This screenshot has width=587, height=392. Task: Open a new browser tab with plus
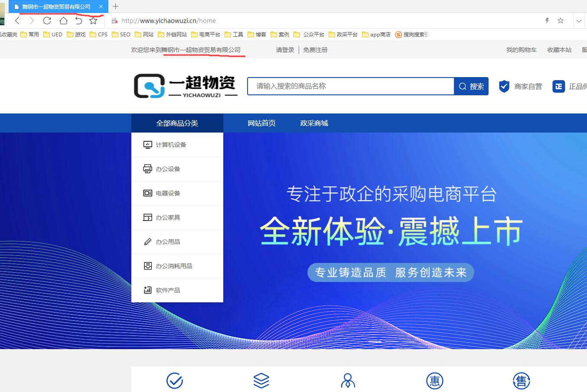pyautogui.click(x=115, y=6)
